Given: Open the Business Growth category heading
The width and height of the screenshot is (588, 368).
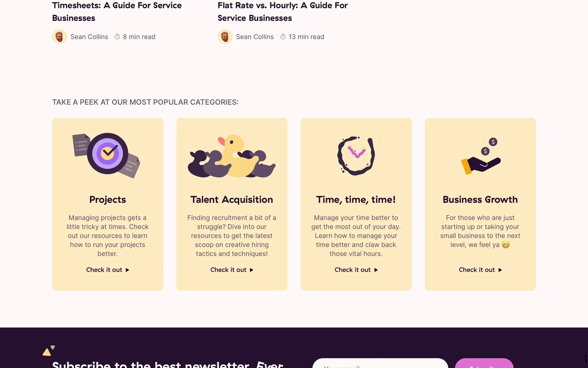Looking at the screenshot, I should [480, 200].
